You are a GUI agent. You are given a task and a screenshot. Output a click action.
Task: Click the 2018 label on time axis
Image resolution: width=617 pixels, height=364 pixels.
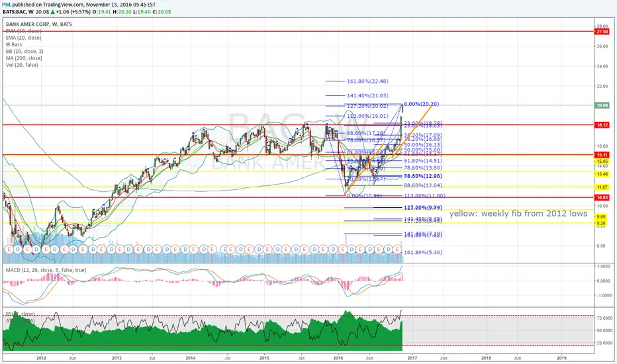coord(486,358)
